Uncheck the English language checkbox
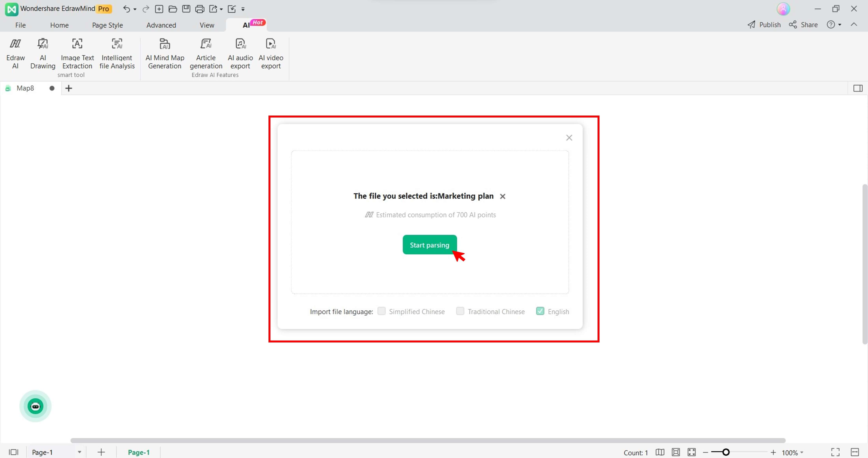The image size is (868, 458). [x=540, y=311]
